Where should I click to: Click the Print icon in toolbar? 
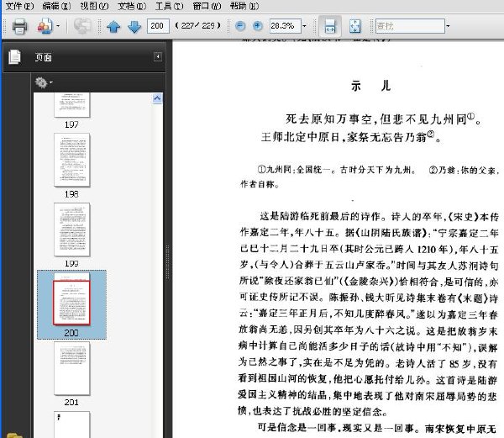19,26
